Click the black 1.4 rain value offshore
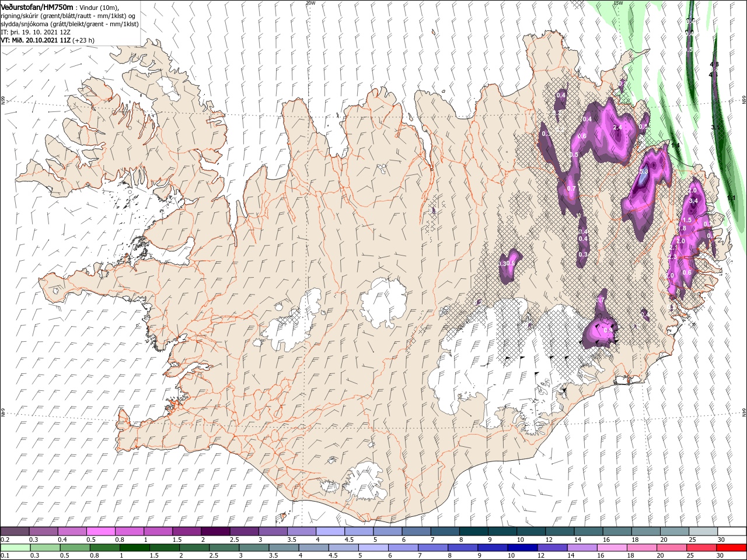Image resolution: width=747 pixels, height=560 pixels. coord(675,145)
